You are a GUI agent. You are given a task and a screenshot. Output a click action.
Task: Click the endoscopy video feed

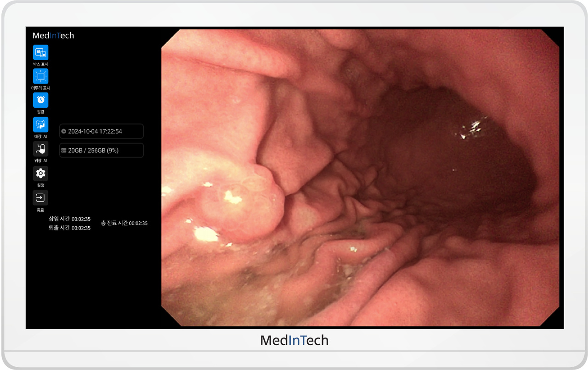[x=361, y=178]
